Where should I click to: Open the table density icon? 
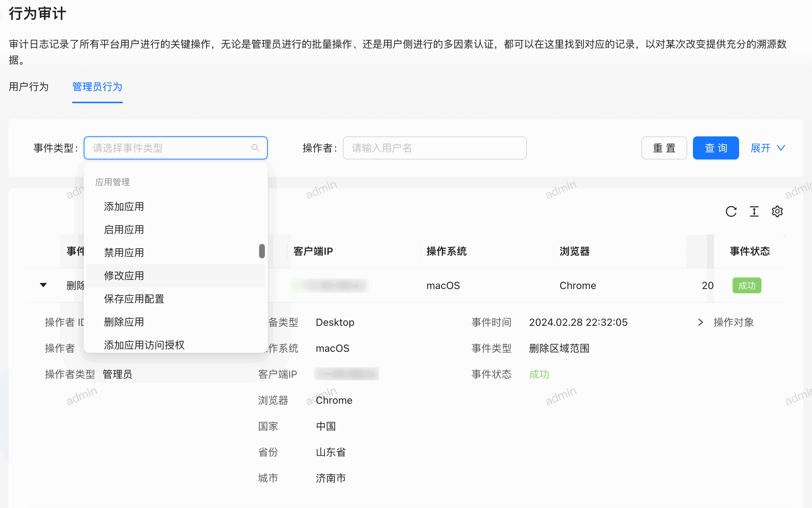(x=754, y=211)
